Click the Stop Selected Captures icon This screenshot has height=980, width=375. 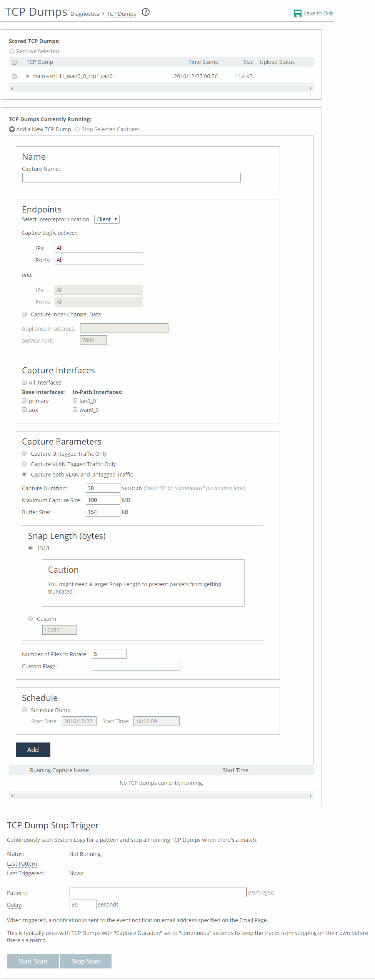click(x=77, y=129)
